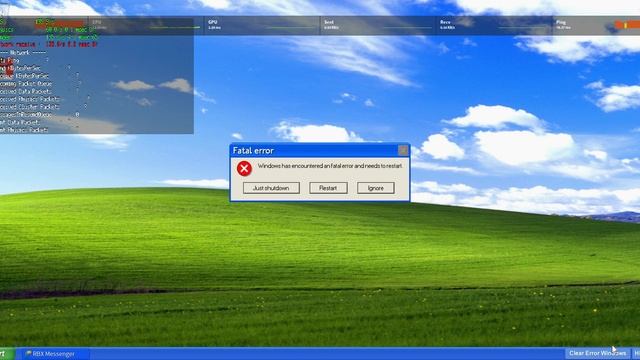Select the CPU performance stat
640x360 pixels.
(145, 25)
